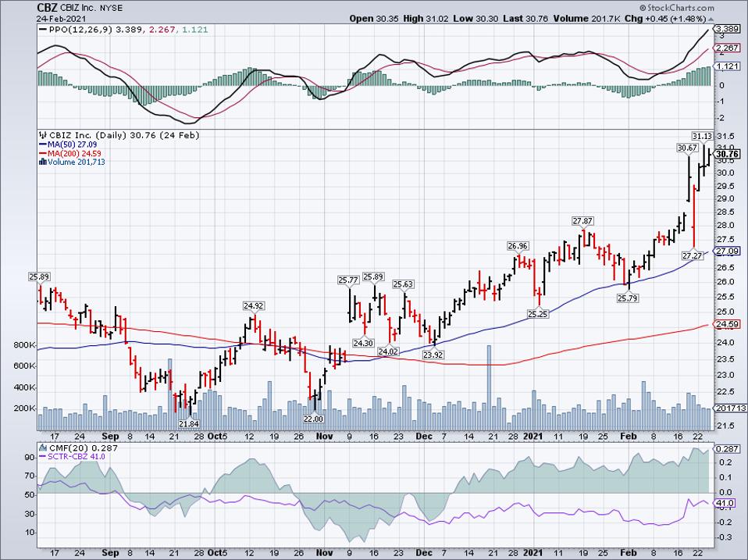
Task: Click the blue line marker before MA(50)
Action: tap(43, 144)
